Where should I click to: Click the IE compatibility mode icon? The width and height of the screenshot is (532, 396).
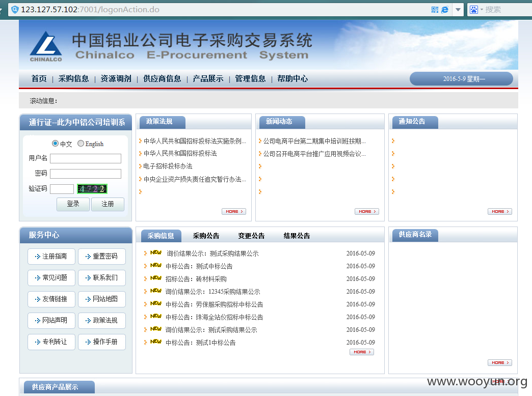coord(444,10)
